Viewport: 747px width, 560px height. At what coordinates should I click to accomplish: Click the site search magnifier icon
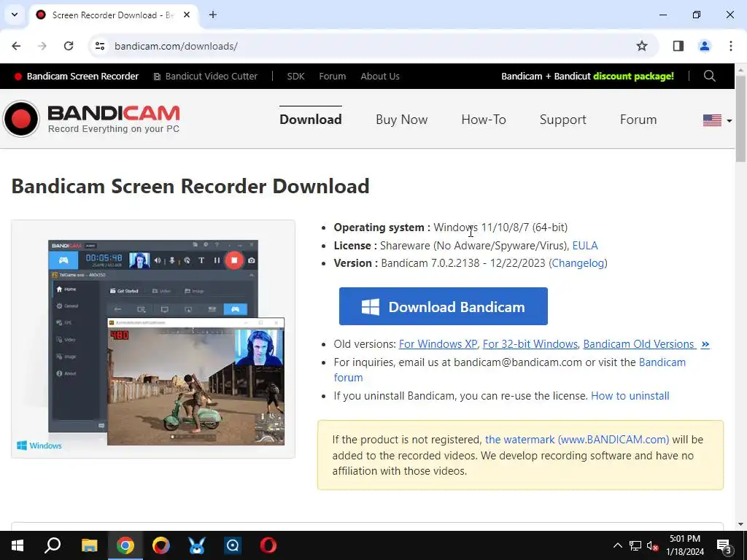tap(709, 76)
